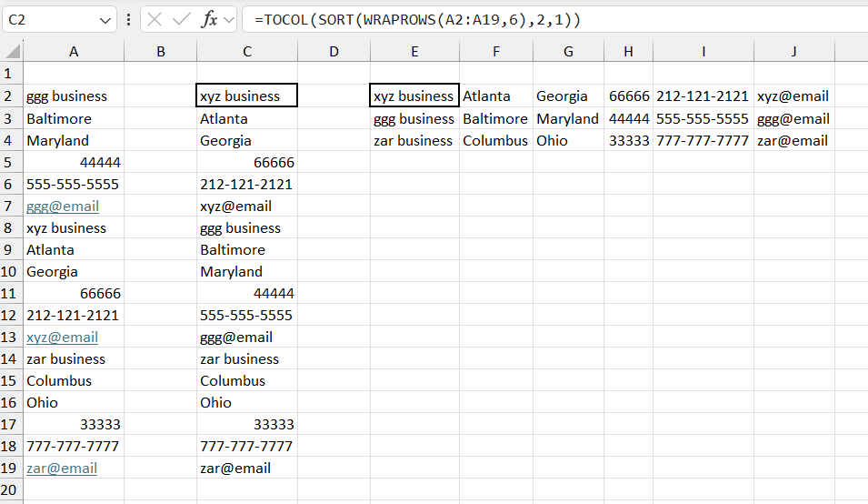868x504 pixels.
Task: Click cell A8 'xyz business'
Action: coord(74,228)
